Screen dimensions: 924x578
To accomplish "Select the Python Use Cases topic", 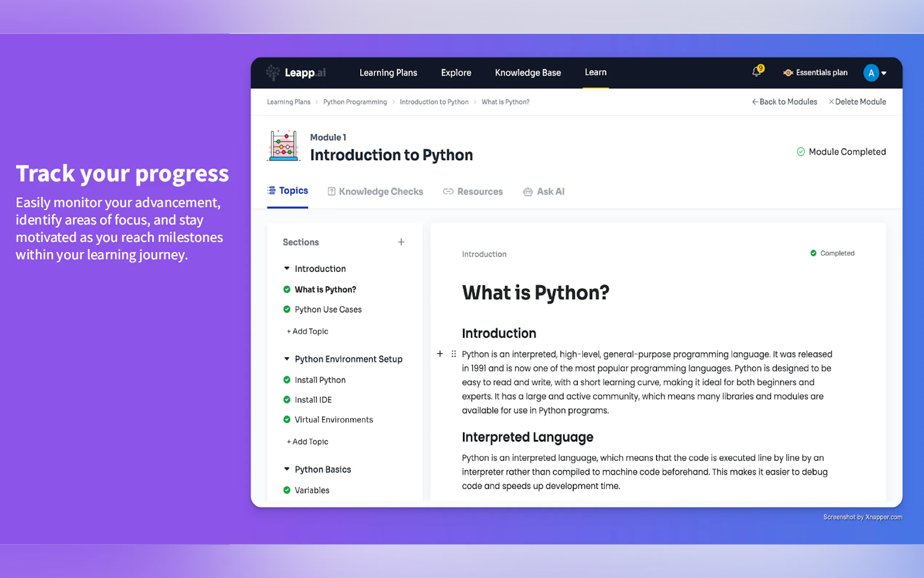I will pos(328,309).
